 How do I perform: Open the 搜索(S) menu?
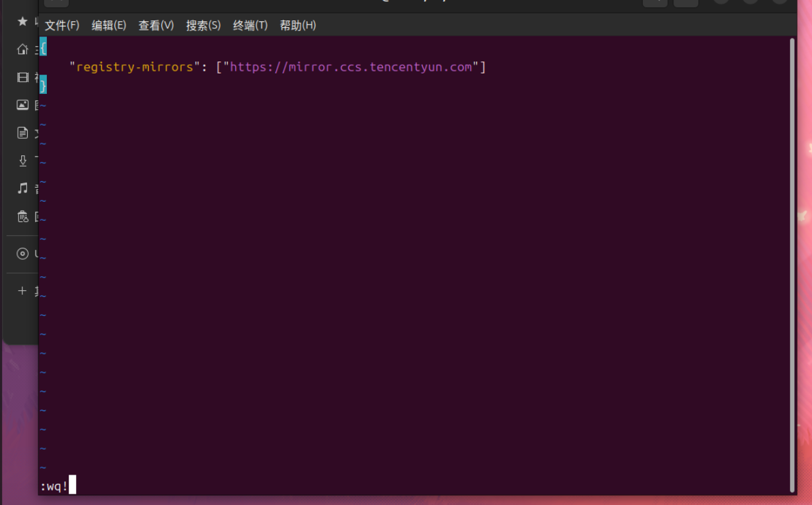pos(203,25)
